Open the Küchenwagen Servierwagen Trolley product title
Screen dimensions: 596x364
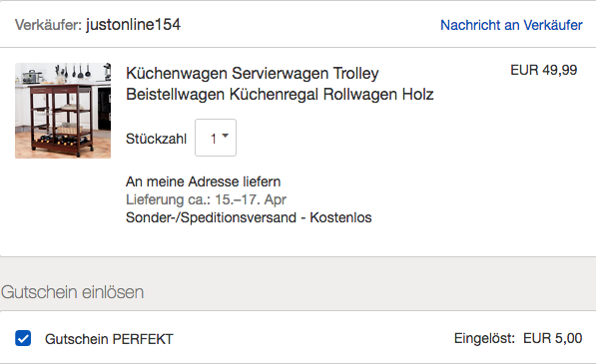(x=280, y=84)
